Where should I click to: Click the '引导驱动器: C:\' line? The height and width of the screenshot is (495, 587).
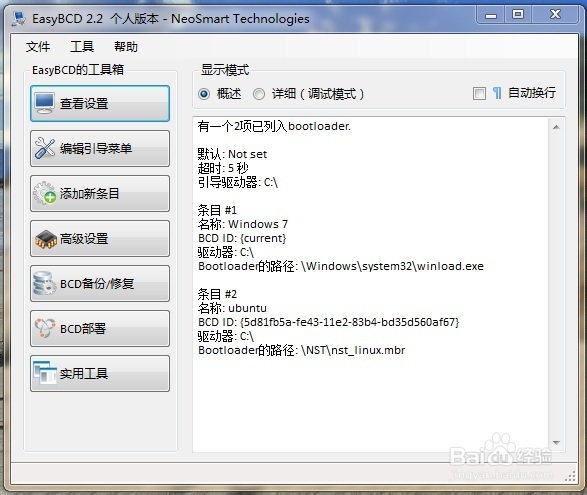tap(238, 182)
